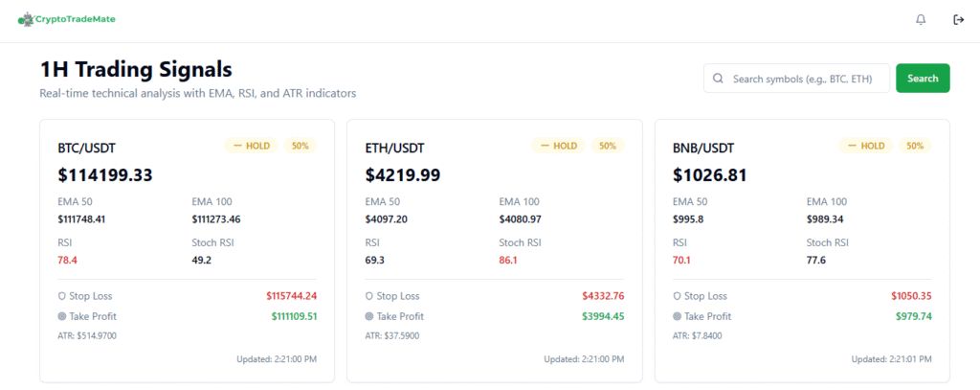This screenshot has height=390, width=980.
Task: Click the BTC/USDT Stop Loss shield icon
Action: pyautogui.click(x=62, y=296)
